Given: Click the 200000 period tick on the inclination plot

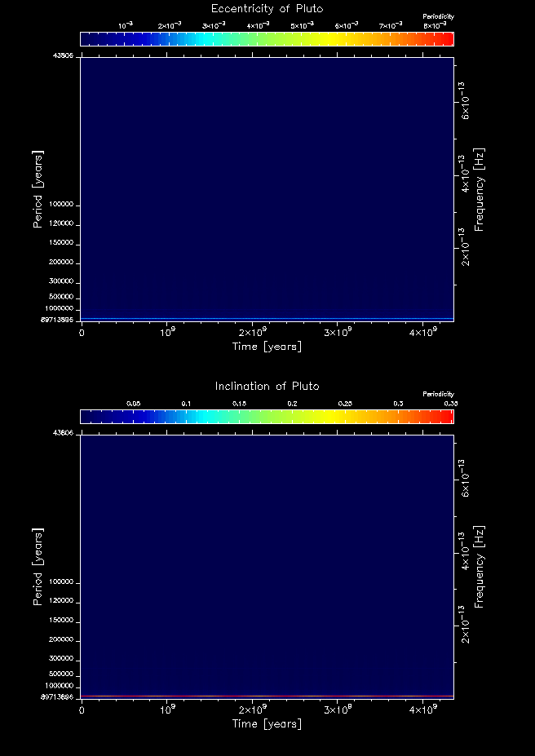Looking at the screenshot, I should [61, 640].
